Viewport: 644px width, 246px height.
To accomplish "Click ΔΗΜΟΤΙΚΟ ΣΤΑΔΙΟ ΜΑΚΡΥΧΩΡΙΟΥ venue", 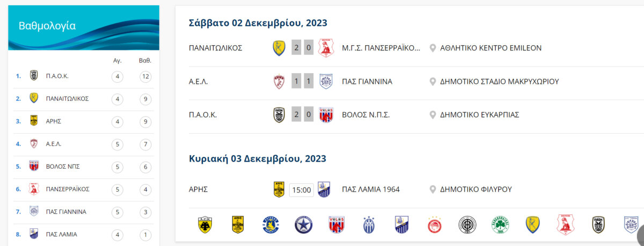I will (x=500, y=82).
